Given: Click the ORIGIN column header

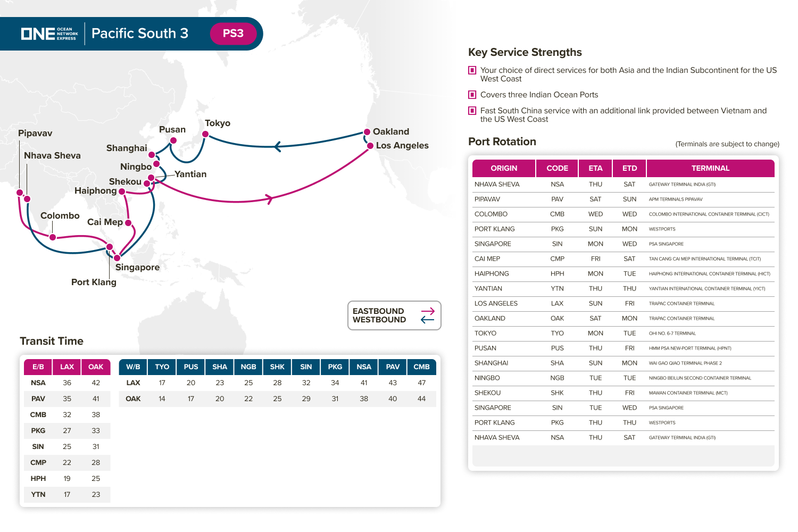Looking at the screenshot, I should (504, 168).
